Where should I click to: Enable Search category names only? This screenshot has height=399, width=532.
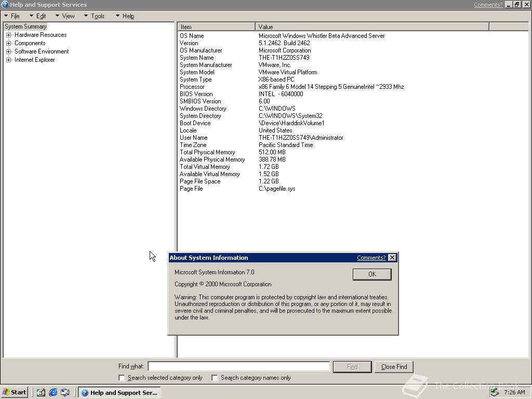[x=215, y=378]
